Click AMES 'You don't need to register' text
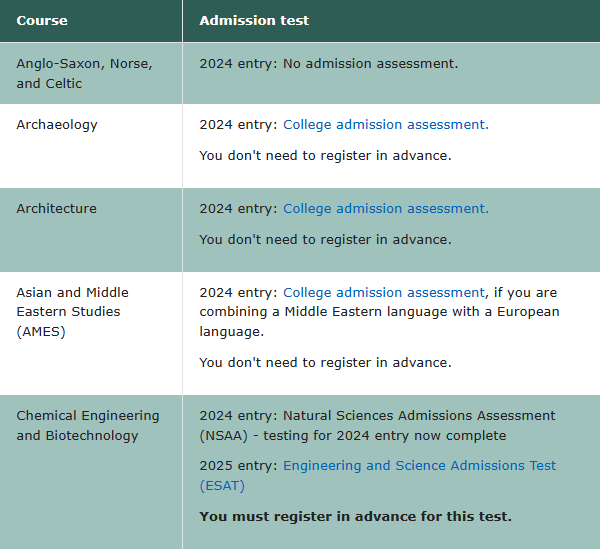This screenshot has height=549, width=600. (325, 363)
